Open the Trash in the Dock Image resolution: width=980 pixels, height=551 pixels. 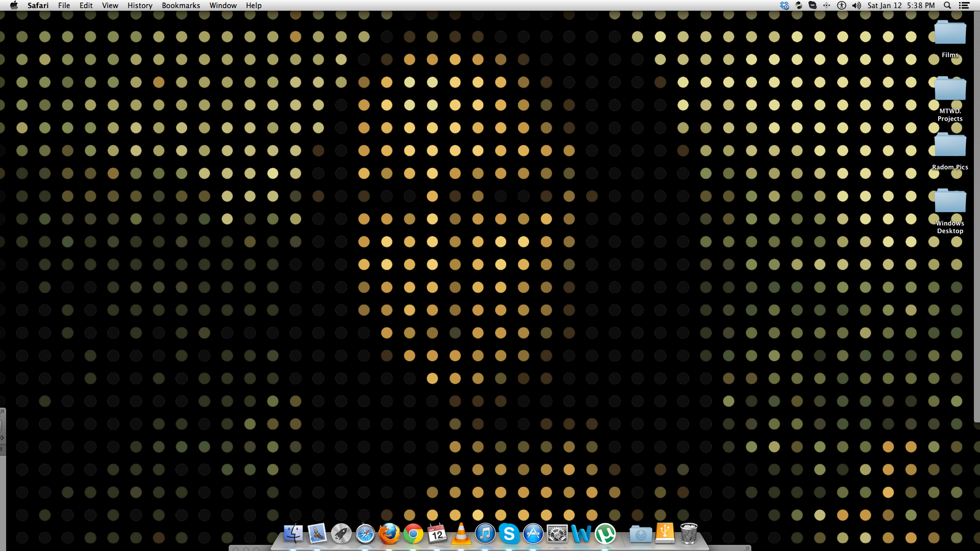(x=689, y=534)
